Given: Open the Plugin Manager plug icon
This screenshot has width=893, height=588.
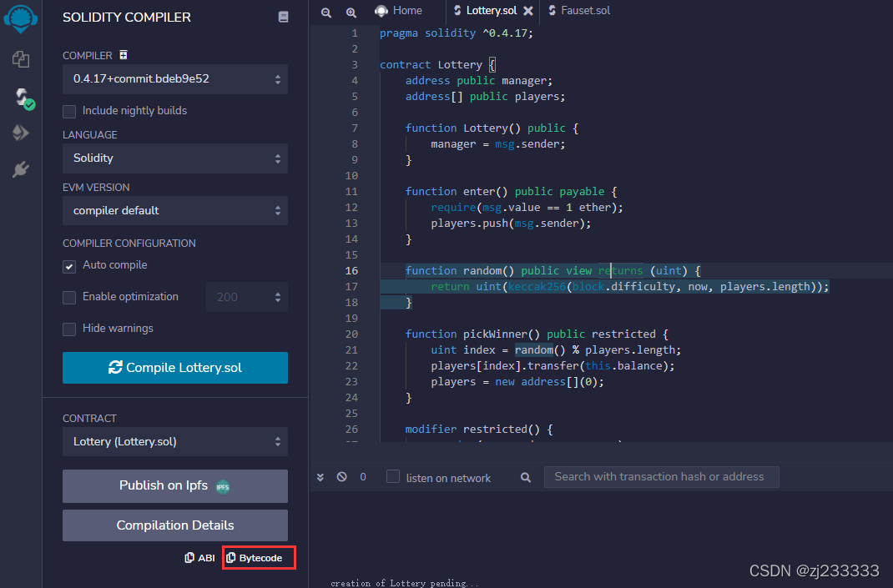Looking at the screenshot, I should point(21,169).
